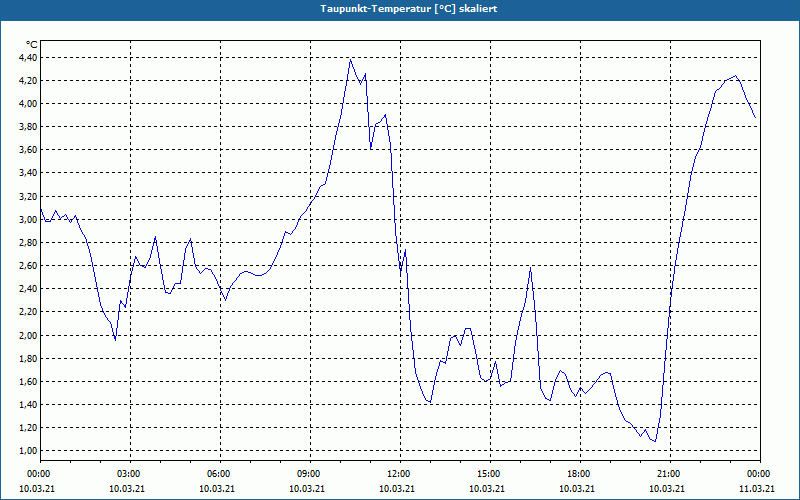Click the 1,00 y-axis label
Screen dimensions: 800x500
(28, 451)
